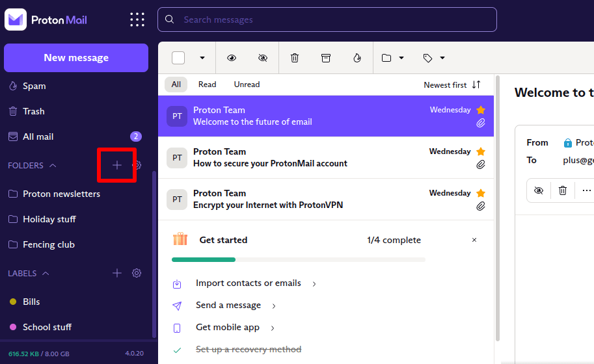Open the select-all dropdown arrow
The width and height of the screenshot is (594, 364).
click(x=202, y=58)
